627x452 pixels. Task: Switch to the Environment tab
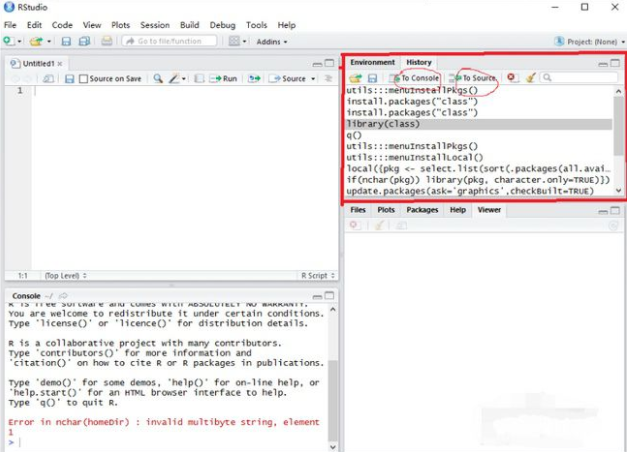[x=372, y=62]
